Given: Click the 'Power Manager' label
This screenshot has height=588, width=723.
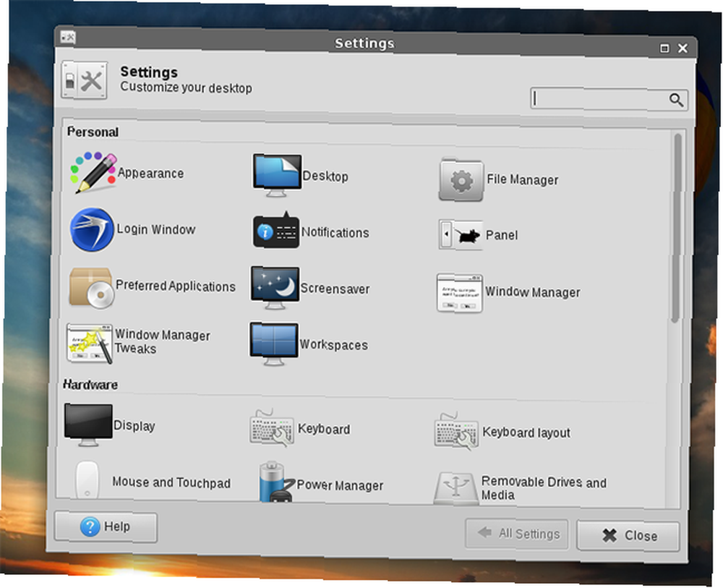Looking at the screenshot, I should tap(341, 485).
